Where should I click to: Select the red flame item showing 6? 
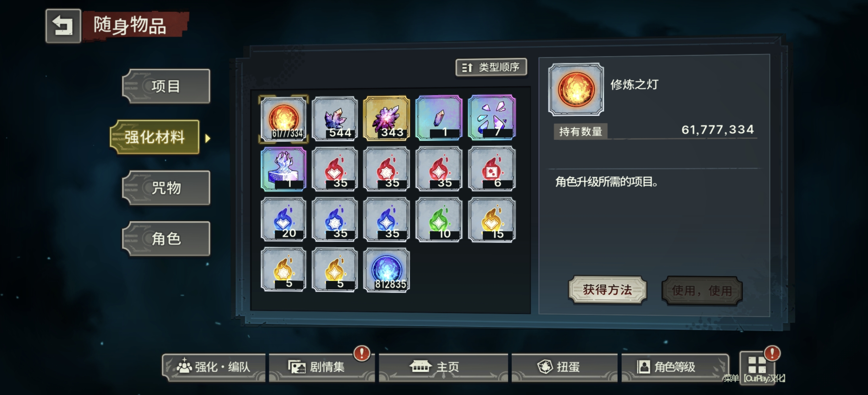(492, 169)
